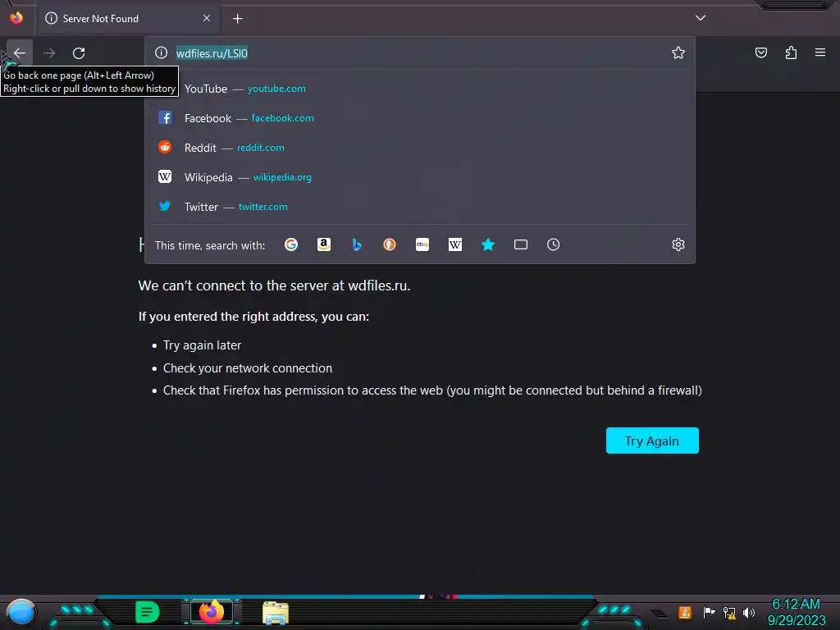Viewport: 840px width, 630px height.
Task: Open the Firefox application menu
Action: [x=820, y=52]
